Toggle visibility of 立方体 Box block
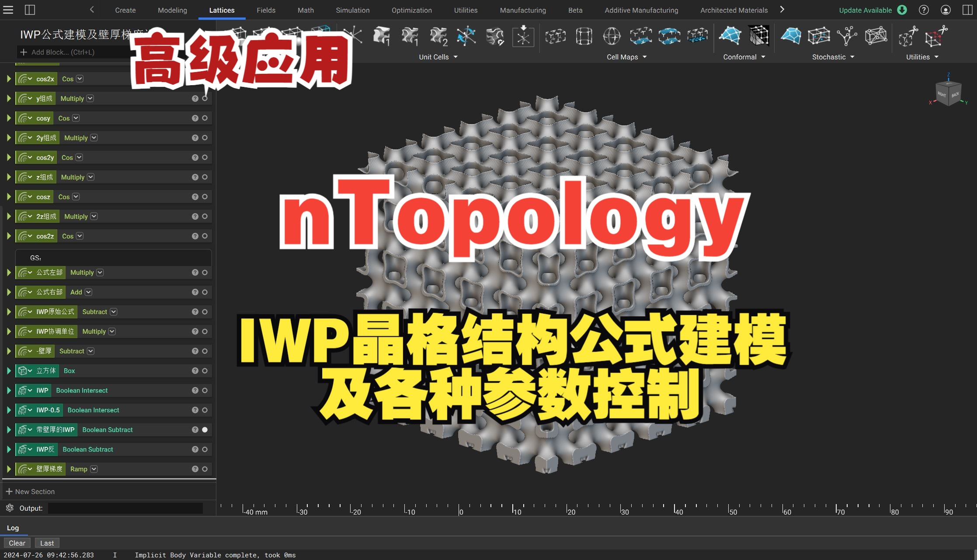The height and width of the screenshot is (560, 977). (205, 371)
